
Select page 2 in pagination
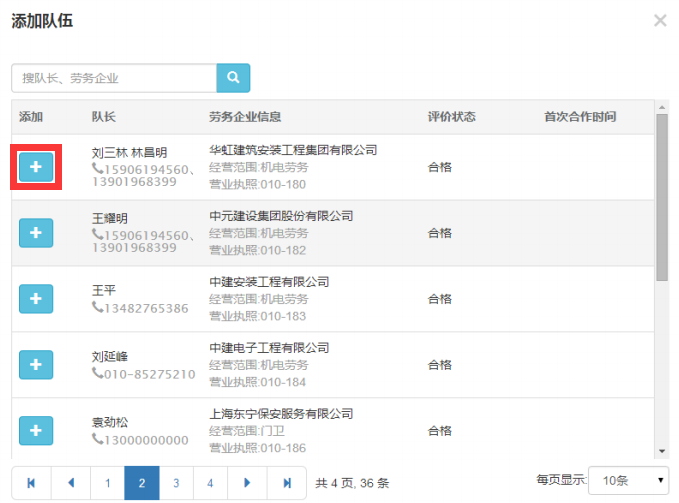[142, 483]
